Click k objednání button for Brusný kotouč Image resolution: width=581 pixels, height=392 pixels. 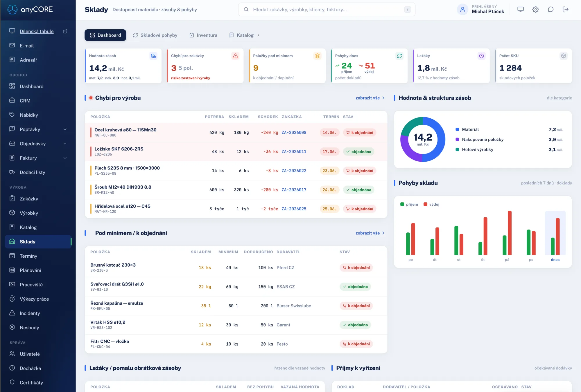click(356, 268)
